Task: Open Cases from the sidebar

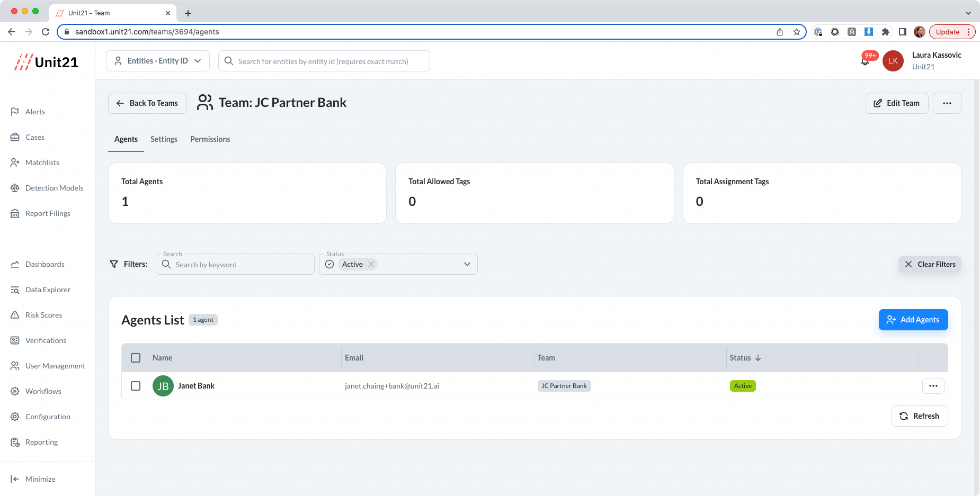Action: (34, 137)
